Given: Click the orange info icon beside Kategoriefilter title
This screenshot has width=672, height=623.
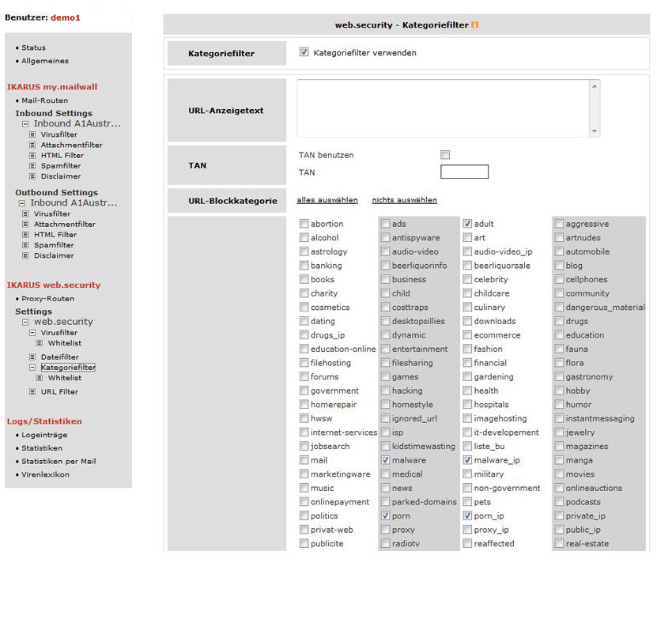Looking at the screenshot, I should (474, 25).
